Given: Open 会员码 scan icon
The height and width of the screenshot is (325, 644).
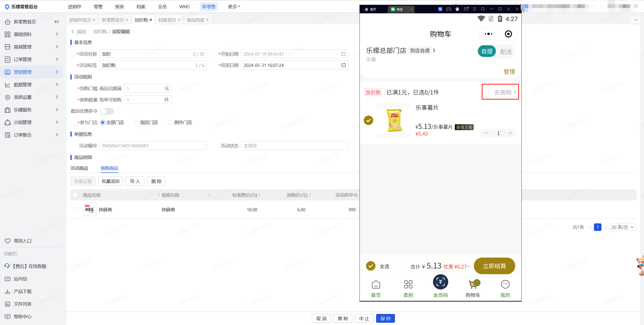Looking at the screenshot, I should coord(440,282).
